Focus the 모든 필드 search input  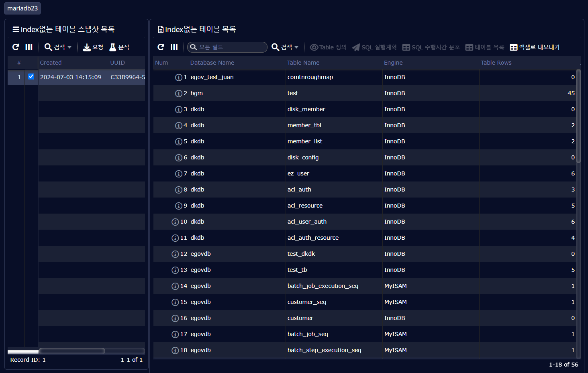coord(231,47)
